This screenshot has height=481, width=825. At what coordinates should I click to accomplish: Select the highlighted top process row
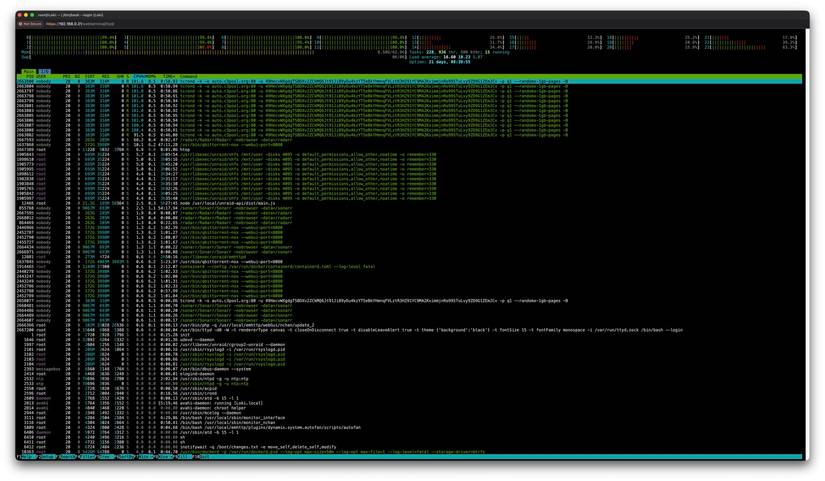pos(408,82)
